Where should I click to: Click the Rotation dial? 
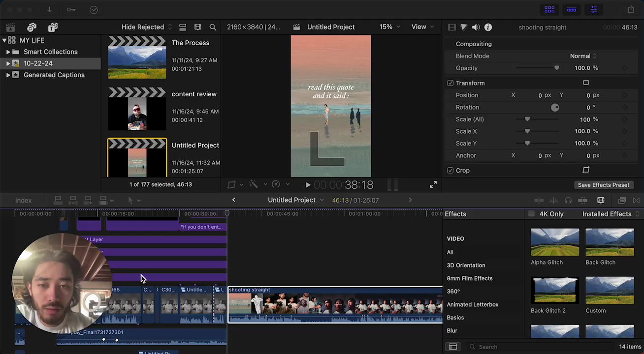(x=555, y=107)
